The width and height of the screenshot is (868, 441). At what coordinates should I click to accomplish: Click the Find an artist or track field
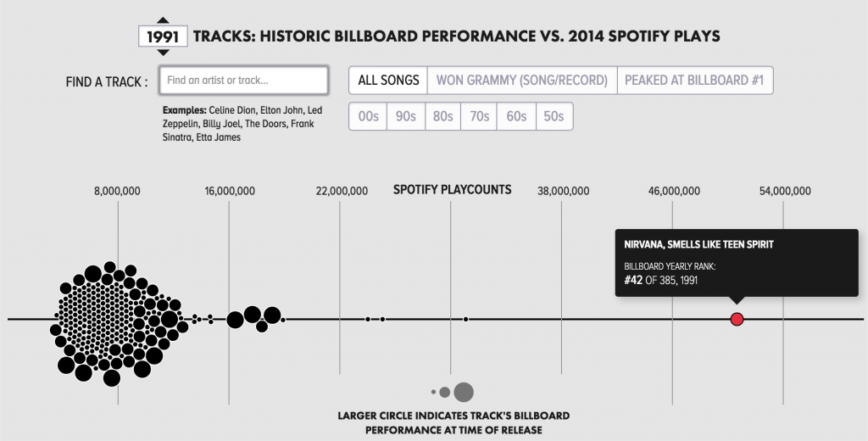pyautogui.click(x=243, y=81)
